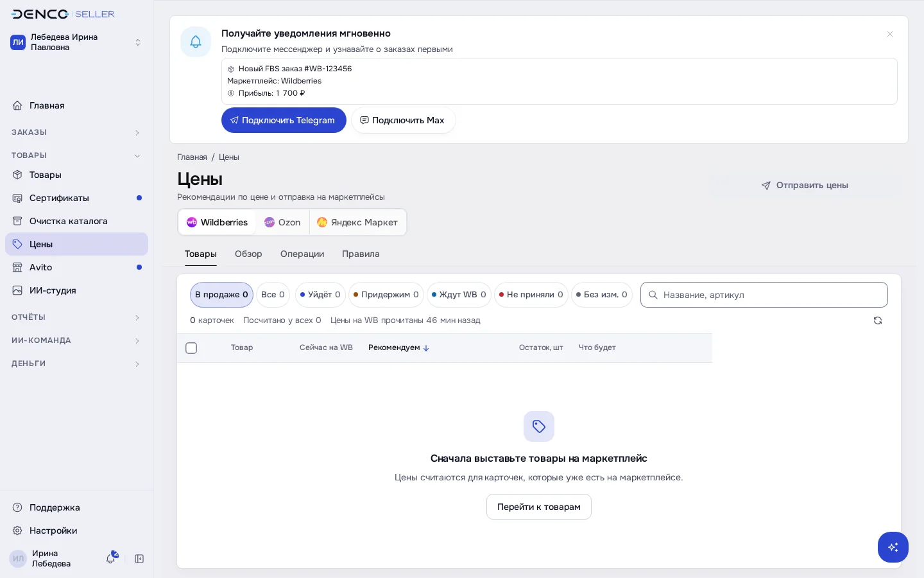The width and height of the screenshot is (924, 578).
Task: Click the Цены price tag icon in sidebar
Action: pyautogui.click(x=17, y=244)
